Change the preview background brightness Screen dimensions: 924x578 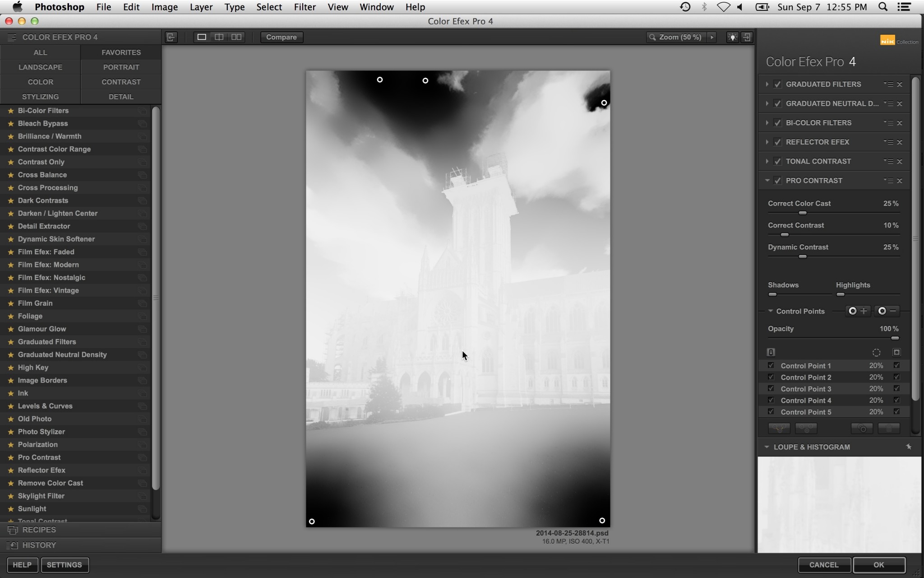732,37
